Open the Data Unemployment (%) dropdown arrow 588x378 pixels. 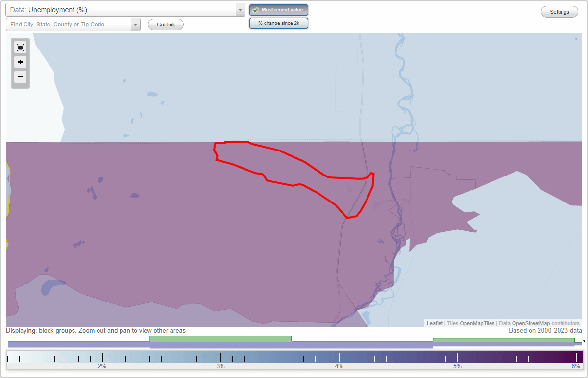(x=240, y=10)
